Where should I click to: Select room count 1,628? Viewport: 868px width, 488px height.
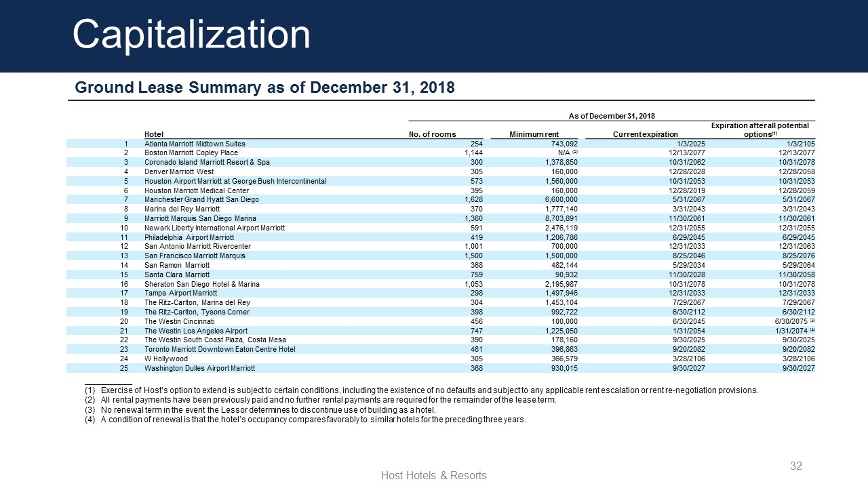(x=473, y=199)
